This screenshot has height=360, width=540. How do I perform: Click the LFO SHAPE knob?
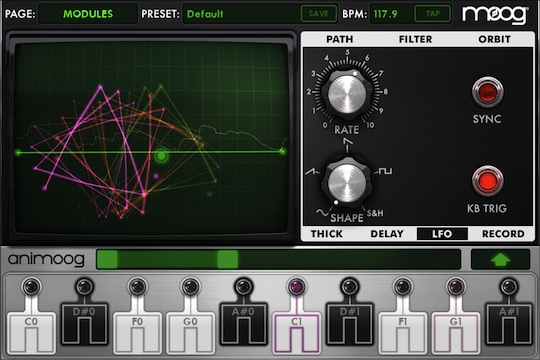[347, 183]
